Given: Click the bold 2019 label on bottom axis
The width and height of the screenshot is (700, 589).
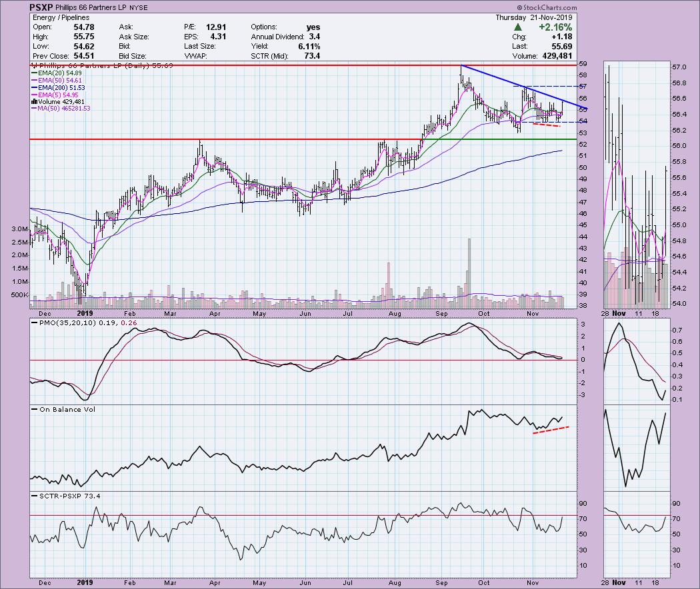Looking at the screenshot, I should coord(85,582).
